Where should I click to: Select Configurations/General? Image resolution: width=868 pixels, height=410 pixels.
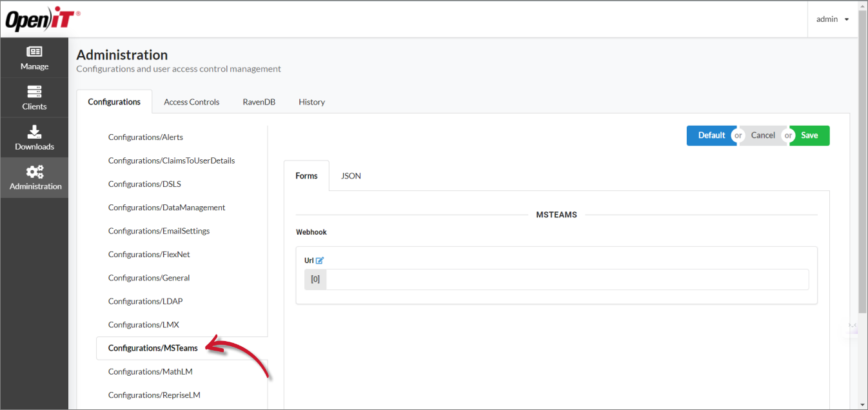149,278
